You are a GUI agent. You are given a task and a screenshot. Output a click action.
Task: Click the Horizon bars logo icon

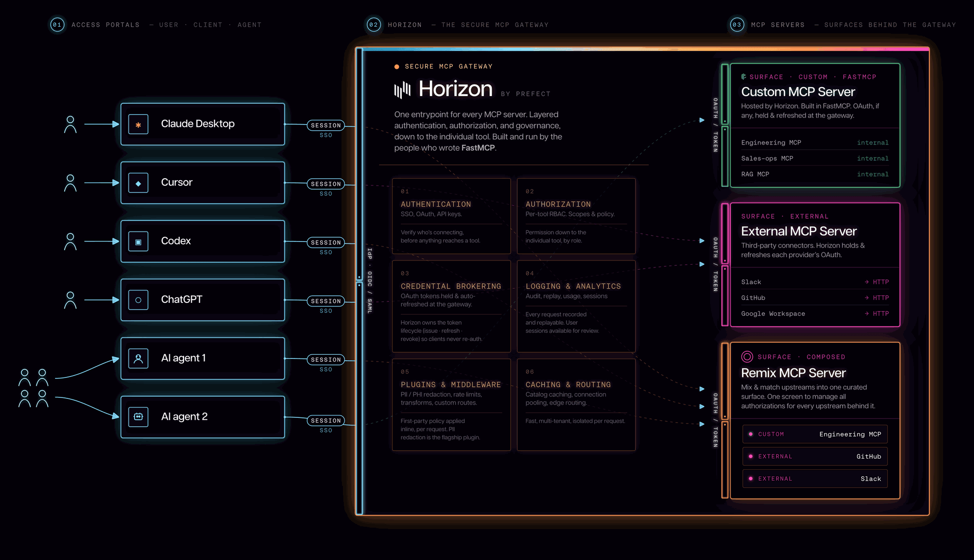402,89
